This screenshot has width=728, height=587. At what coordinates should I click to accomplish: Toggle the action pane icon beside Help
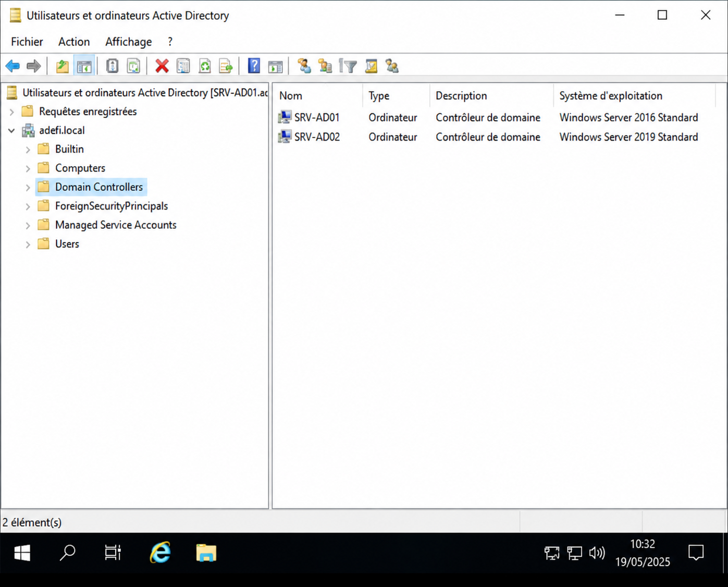tap(275, 66)
